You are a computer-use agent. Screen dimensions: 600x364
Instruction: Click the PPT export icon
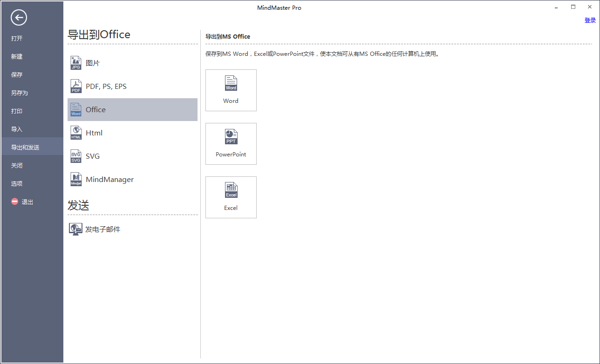(x=231, y=137)
